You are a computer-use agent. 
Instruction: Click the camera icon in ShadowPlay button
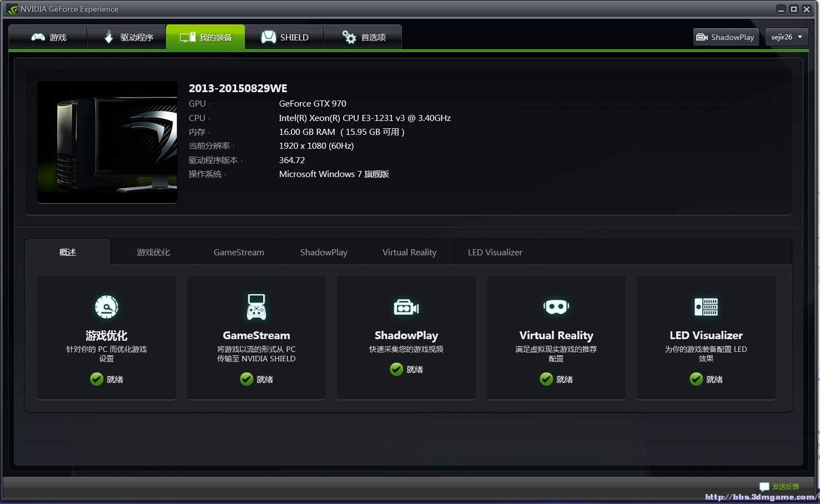tap(702, 37)
